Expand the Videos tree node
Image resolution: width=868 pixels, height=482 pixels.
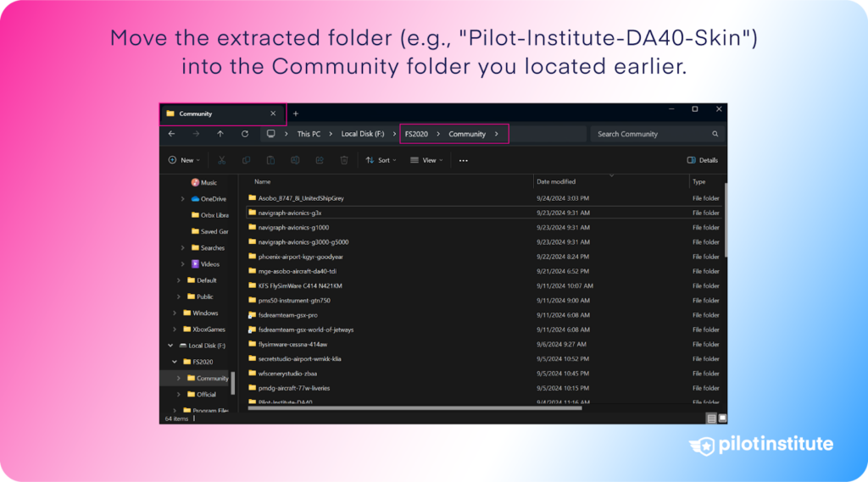point(183,264)
